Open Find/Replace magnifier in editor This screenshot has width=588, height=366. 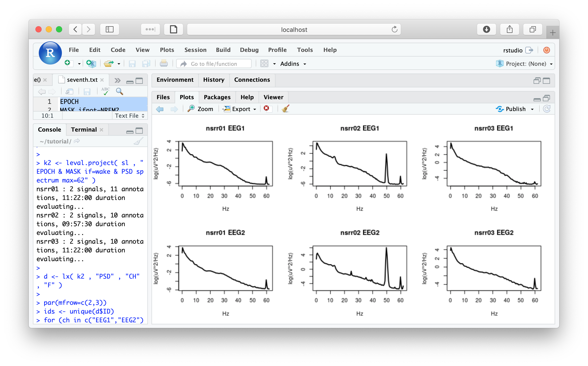[119, 91]
